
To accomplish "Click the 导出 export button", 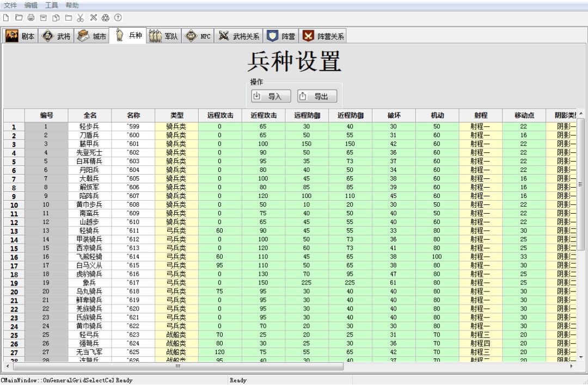I will click(x=317, y=96).
